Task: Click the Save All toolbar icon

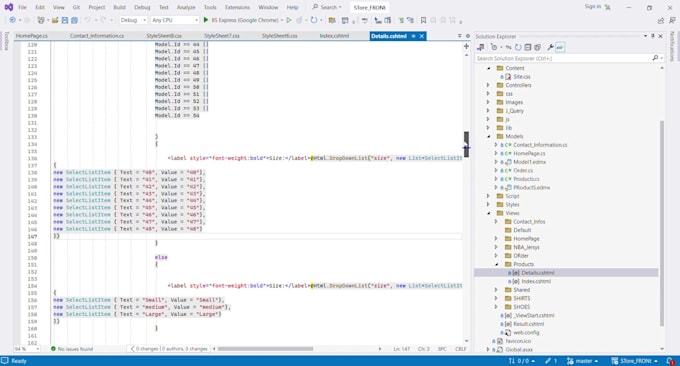Action: [x=74, y=20]
